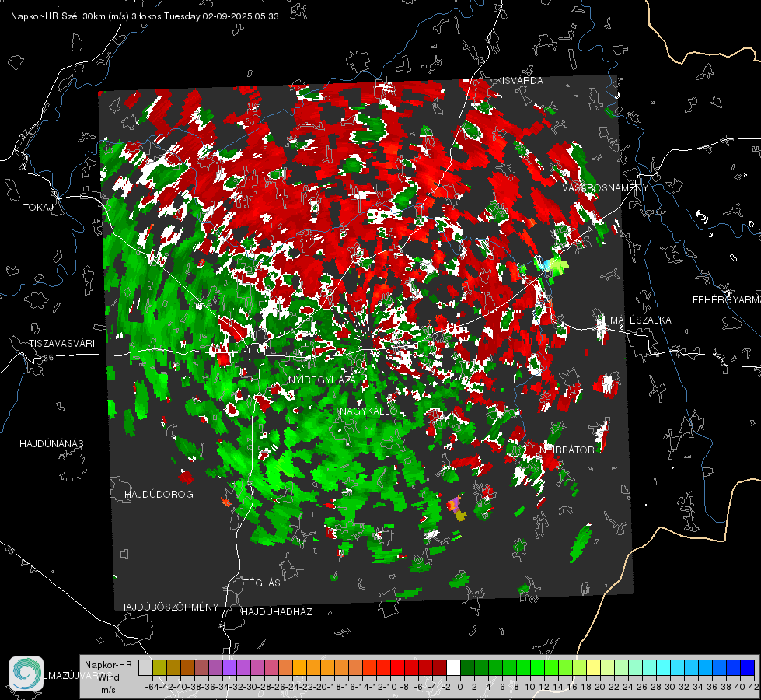Click the TISZAVASVÁRI city label
This screenshot has width=761, height=700.
(x=61, y=344)
